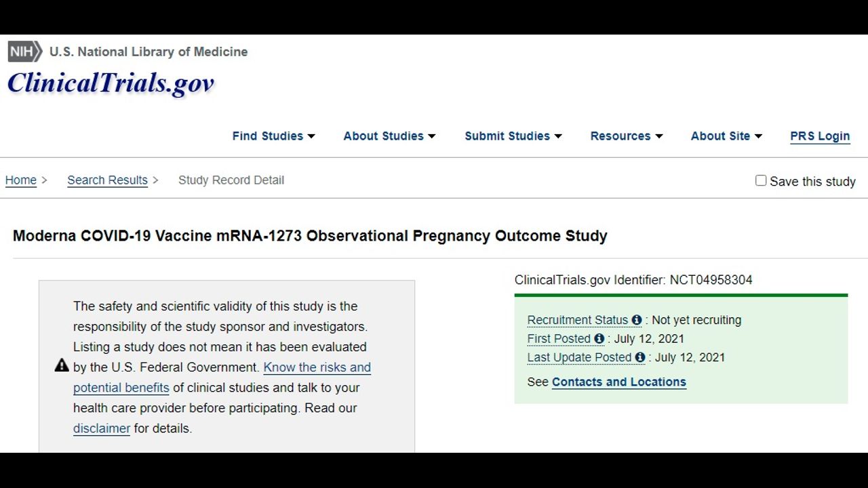Click the Recruitment Status label link

click(x=578, y=320)
